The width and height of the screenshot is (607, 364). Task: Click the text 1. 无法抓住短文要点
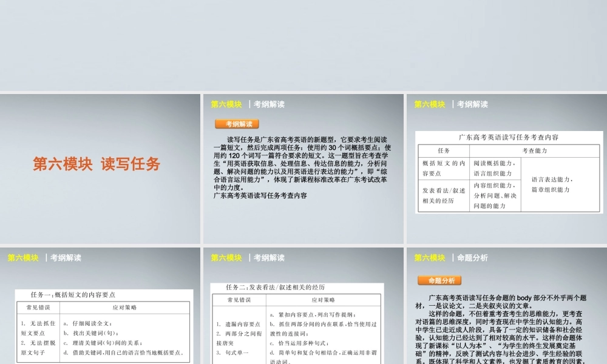38,328
